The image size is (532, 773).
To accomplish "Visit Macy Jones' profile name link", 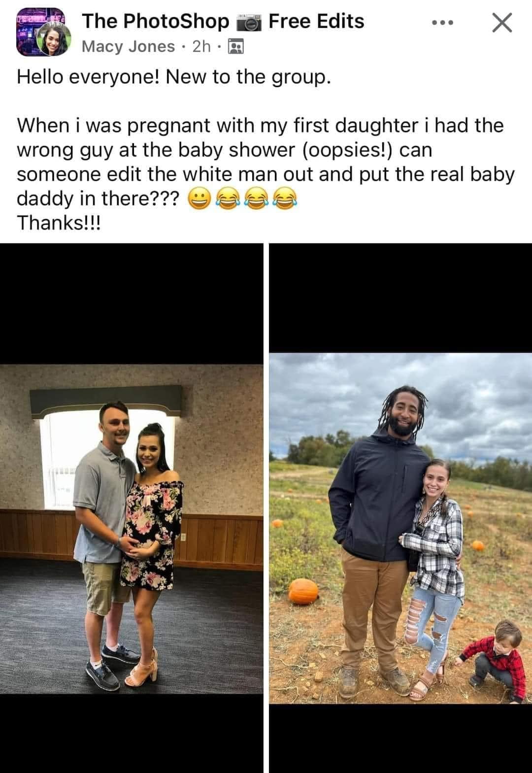I will click(x=128, y=47).
